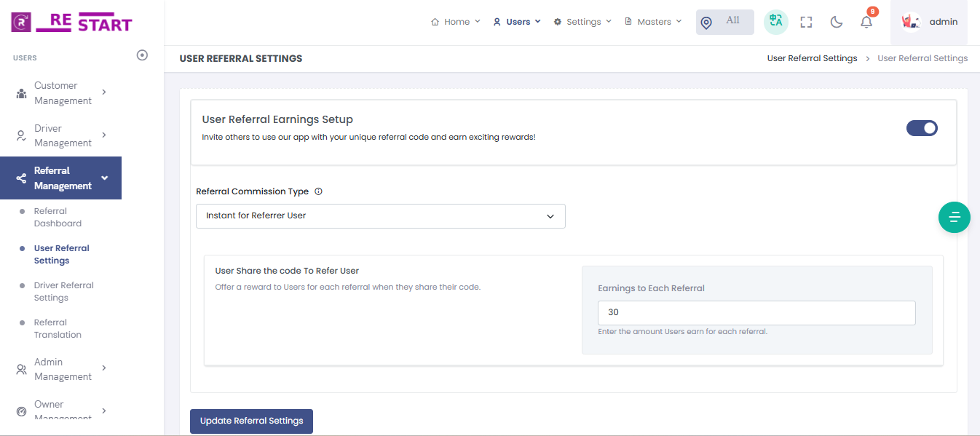
Task: Open the Masters menu in top navigation
Action: (653, 22)
